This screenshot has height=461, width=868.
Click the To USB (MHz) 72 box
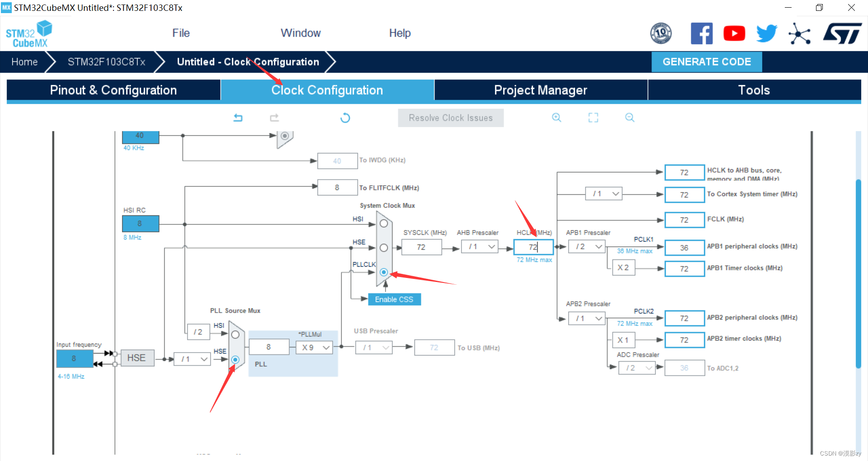pyautogui.click(x=434, y=348)
